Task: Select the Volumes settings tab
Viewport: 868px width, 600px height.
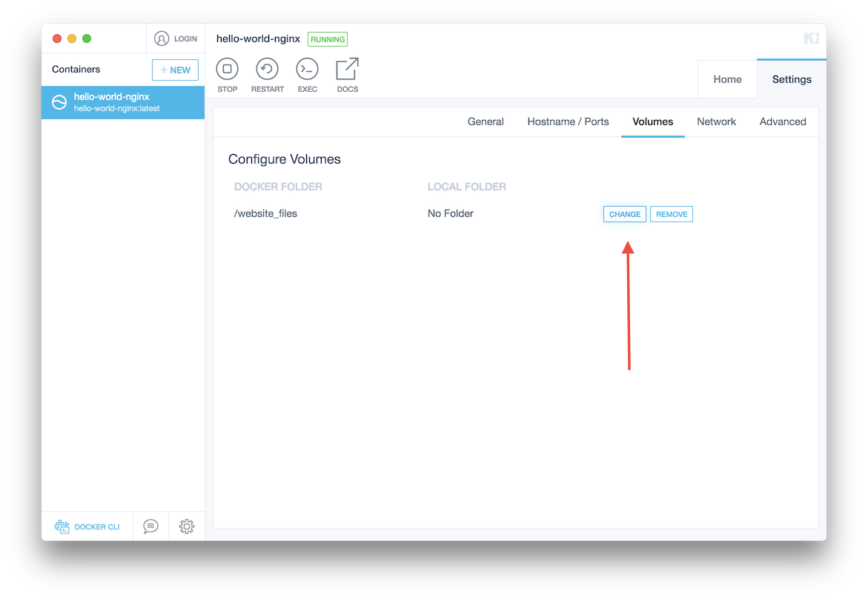Action: pyautogui.click(x=652, y=121)
